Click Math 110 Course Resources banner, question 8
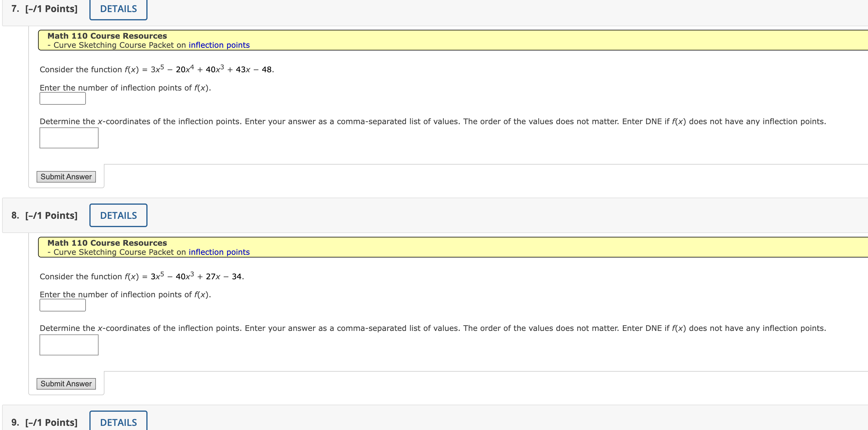This screenshot has width=868, height=430. pyautogui.click(x=107, y=243)
